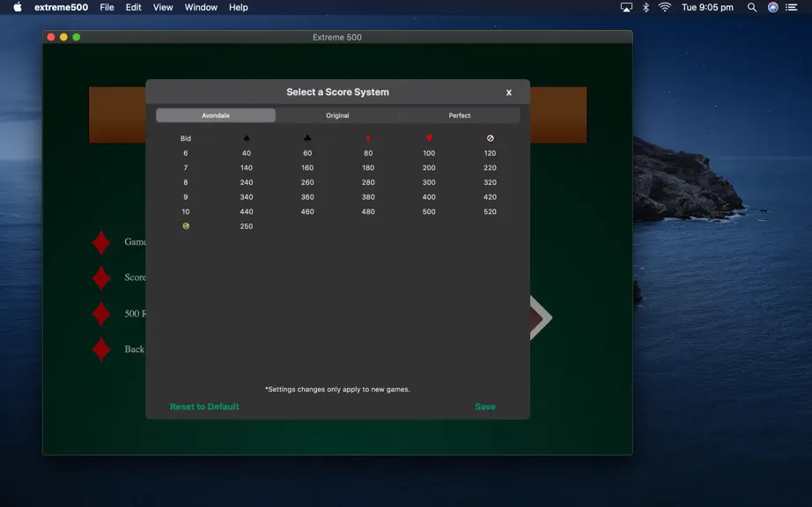Click the 80 value for 6 diamonds

tap(368, 153)
